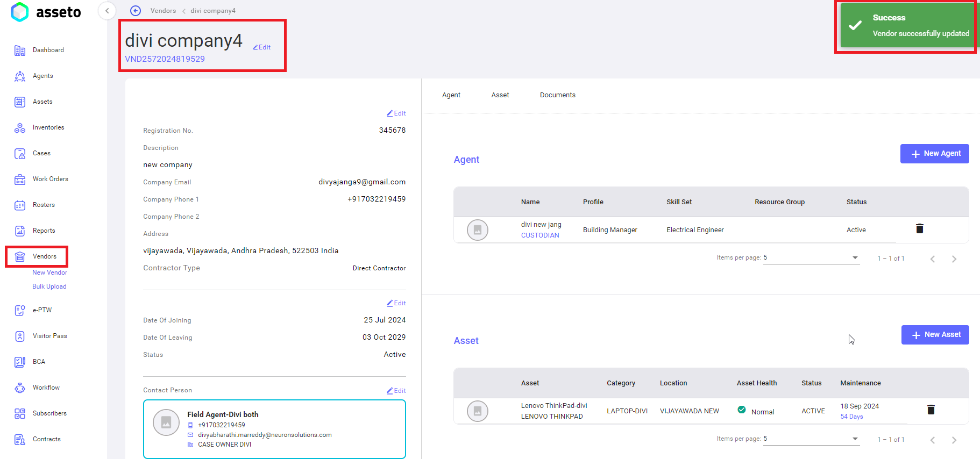Open the Reports sidebar icon
Image resolution: width=980 pixels, height=459 pixels.
[x=20, y=231]
